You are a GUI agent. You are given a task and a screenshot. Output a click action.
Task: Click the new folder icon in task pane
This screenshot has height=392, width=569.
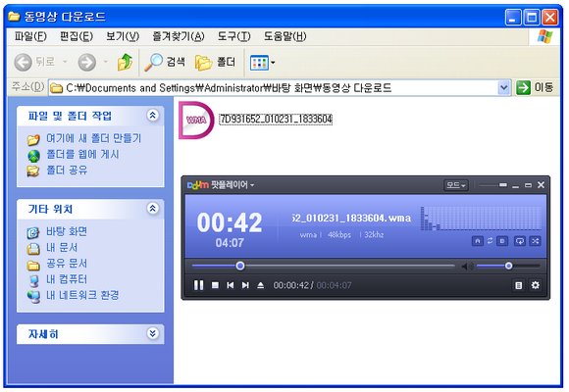[x=33, y=139]
